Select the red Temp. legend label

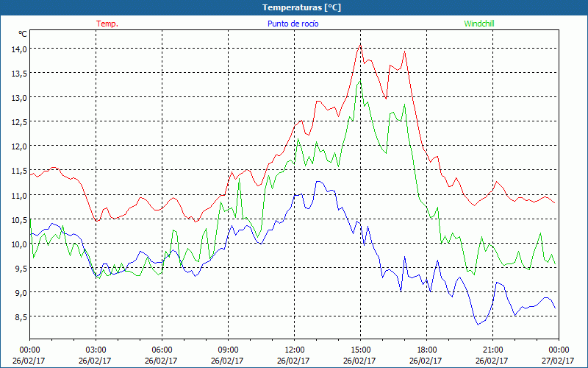pos(107,24)
